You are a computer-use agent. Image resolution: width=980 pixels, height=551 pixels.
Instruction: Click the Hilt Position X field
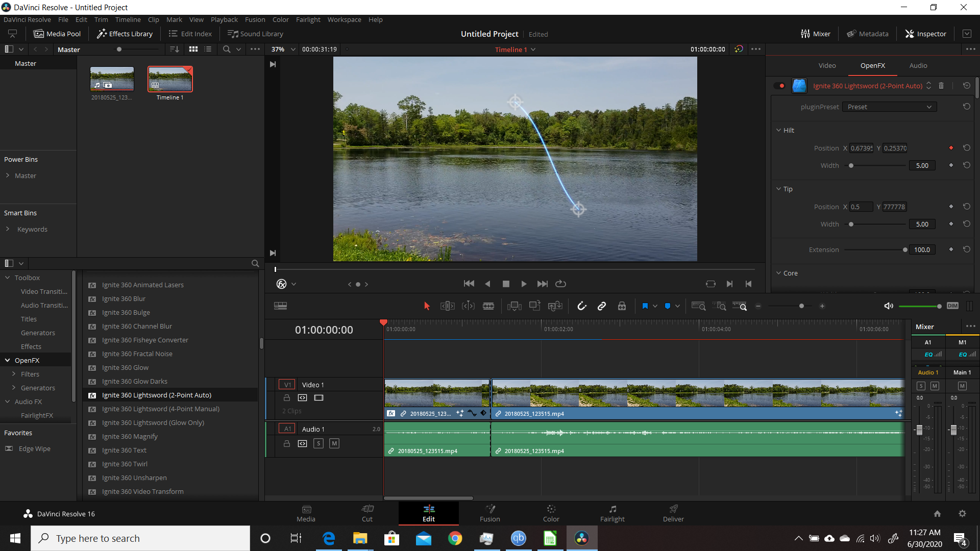click(861, 148)
